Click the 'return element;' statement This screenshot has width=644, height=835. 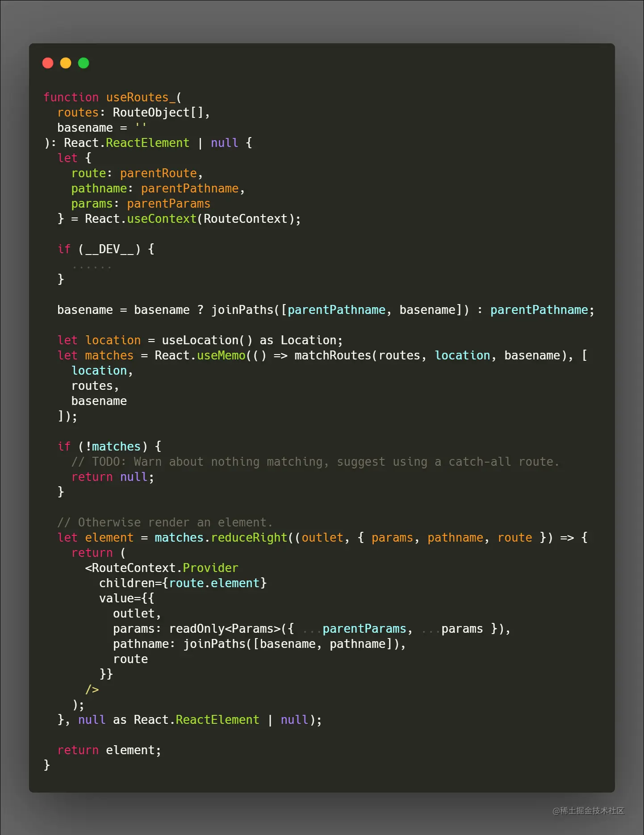point(109,750)
